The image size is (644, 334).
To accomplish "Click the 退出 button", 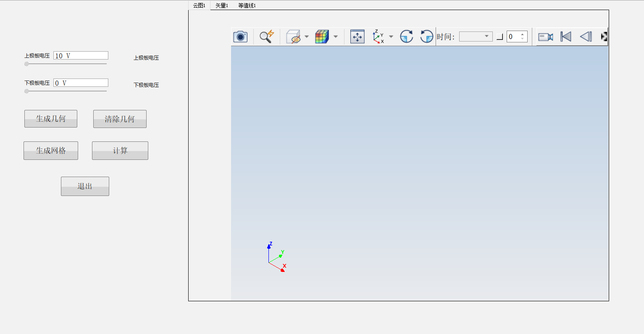I will (85, 186).
